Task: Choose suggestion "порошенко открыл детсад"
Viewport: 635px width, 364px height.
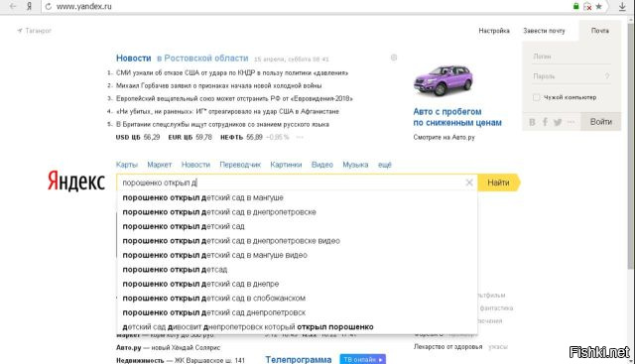Action: tap(175, 270)
